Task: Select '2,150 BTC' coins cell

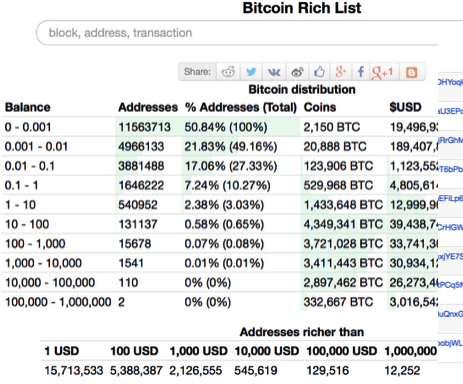Action: [332, 127]
